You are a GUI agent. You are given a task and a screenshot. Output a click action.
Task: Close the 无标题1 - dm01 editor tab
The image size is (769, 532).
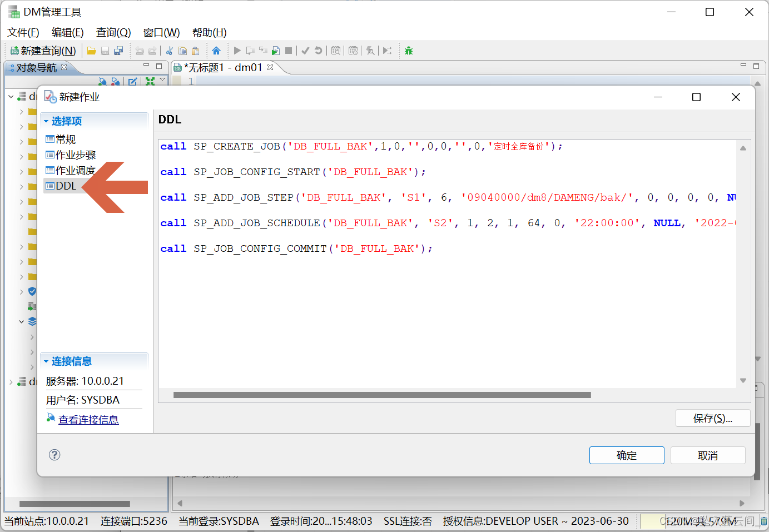point(270,67)
